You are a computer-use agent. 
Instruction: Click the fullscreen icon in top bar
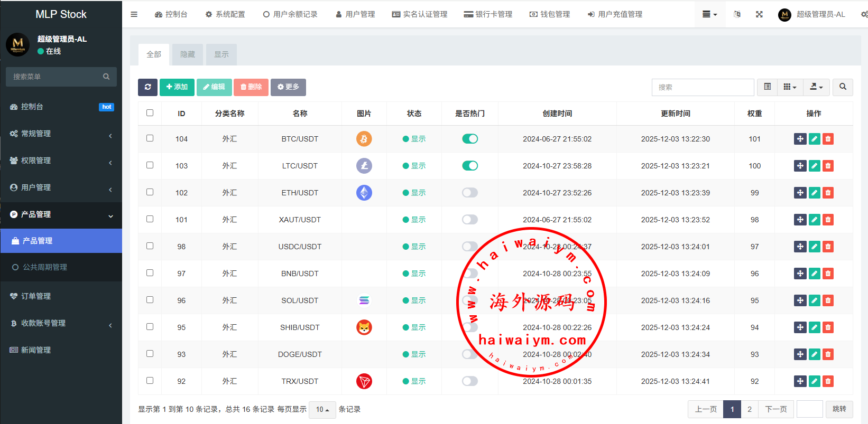tap(759, 14)
